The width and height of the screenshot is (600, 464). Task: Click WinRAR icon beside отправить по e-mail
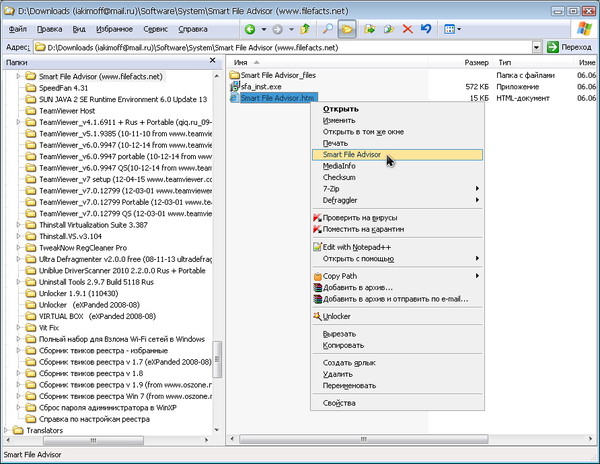click(x=317, y=299)
